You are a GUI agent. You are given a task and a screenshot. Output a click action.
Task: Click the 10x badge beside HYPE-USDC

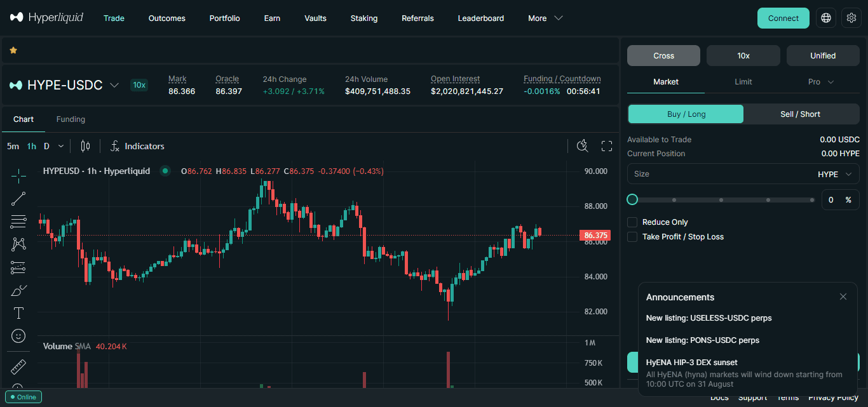coord(139,85)
